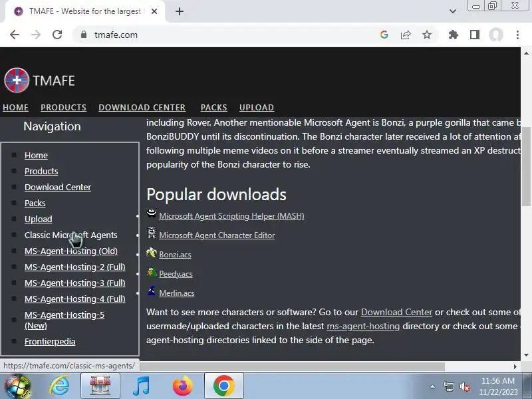Click the Chrome taskbar icon

pos(224,386)
